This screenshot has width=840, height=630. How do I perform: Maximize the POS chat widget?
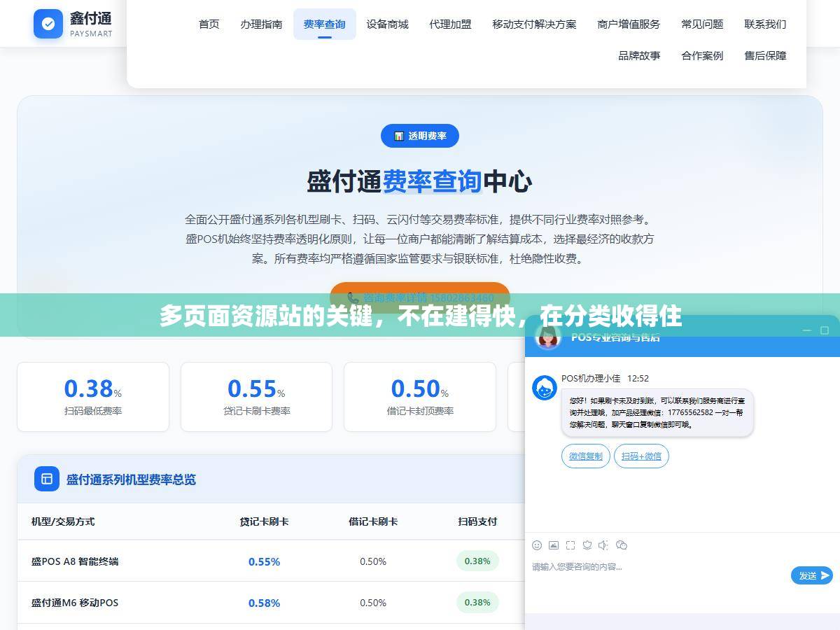click(x=825, y=330)
